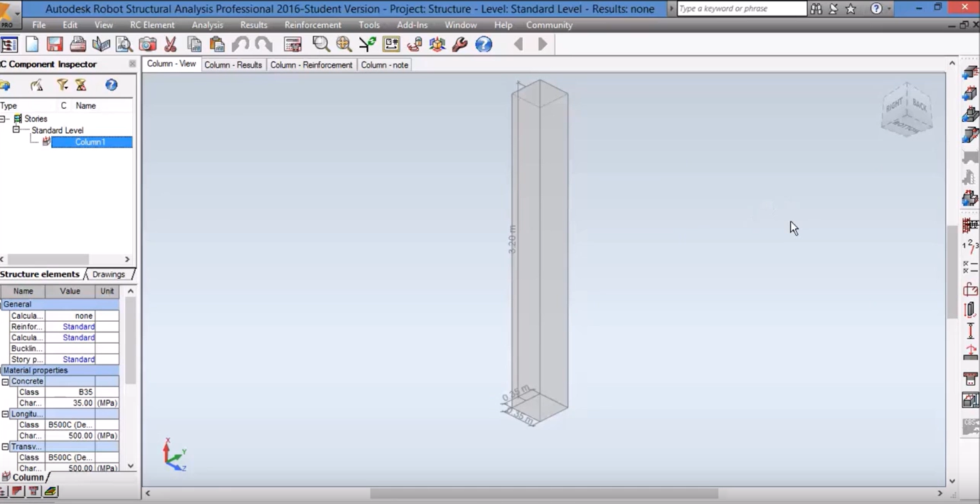The width and height of the screenshot is (980, 504).
Task: Open the Column - Reinforcement tab
Action: pyautogui.click(x=311, y=65)
